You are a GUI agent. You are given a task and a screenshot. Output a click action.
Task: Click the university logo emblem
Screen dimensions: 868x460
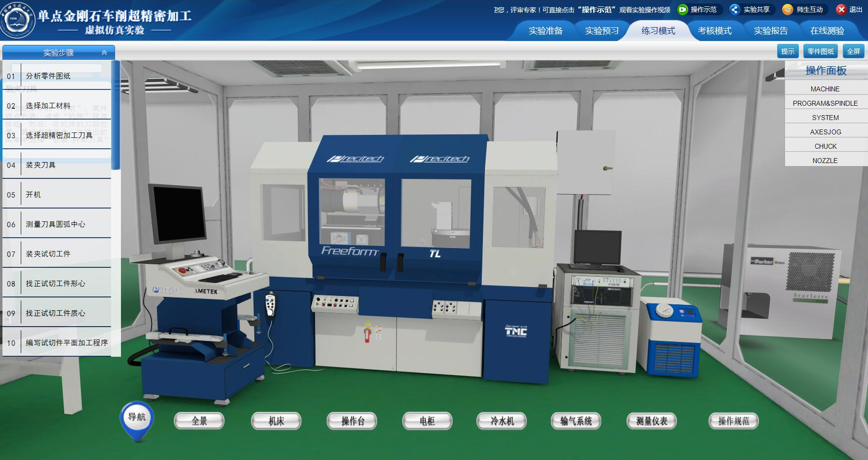coord(18,20)
